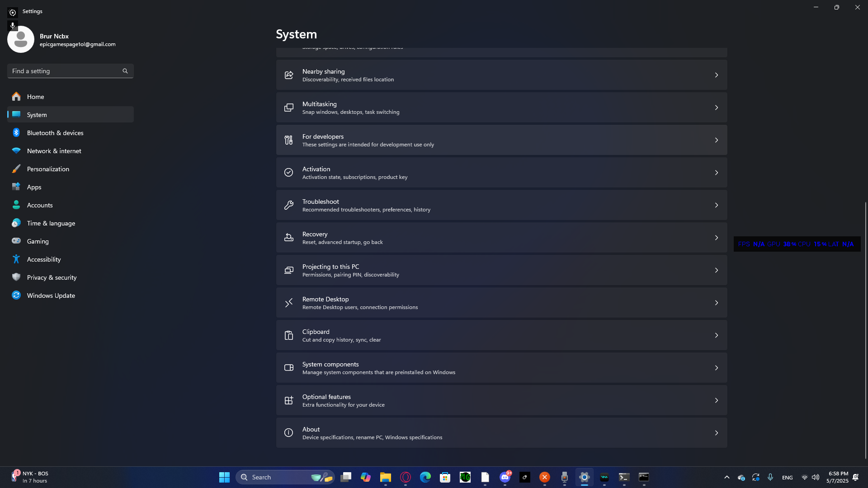
Task: Select Time & language section
Action: (x=51, y=223)
